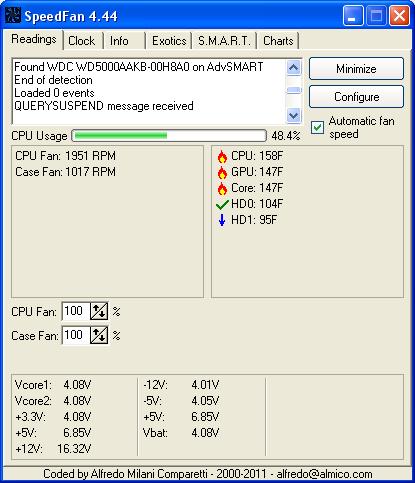Open the Configure dialog
This screenshot has height=483, width=415.
(x=356, y=97)
